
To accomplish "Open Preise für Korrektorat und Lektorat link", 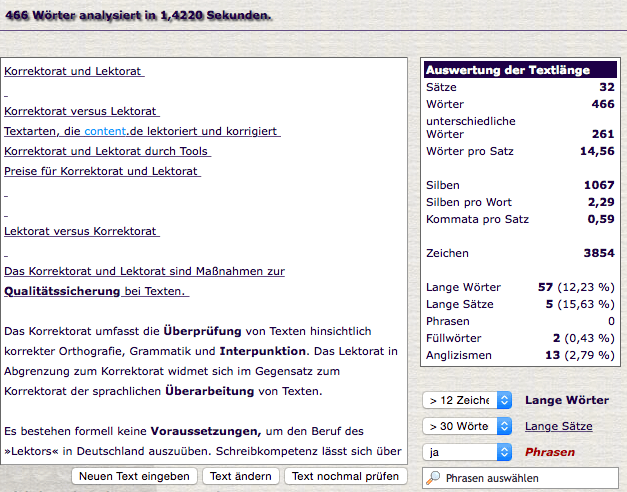I will point(101,171).
